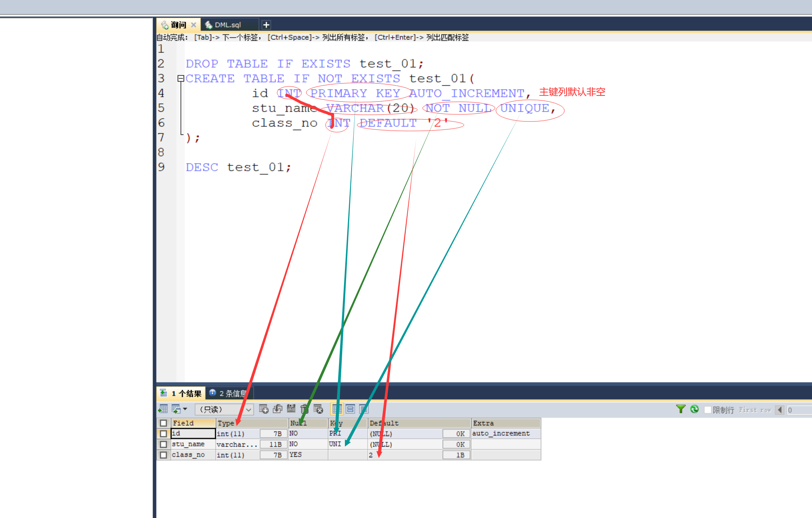This screenshot has width=812, height=518.
Task: Open the 只读 mode dropdown
Action: click(248, 410)
